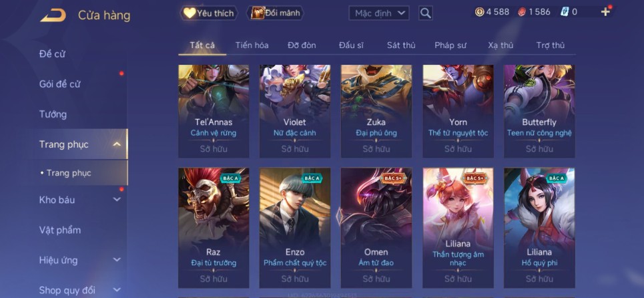Open Gói đề cử sidebar item
This screenshot has width=644, height=298.
59,84
